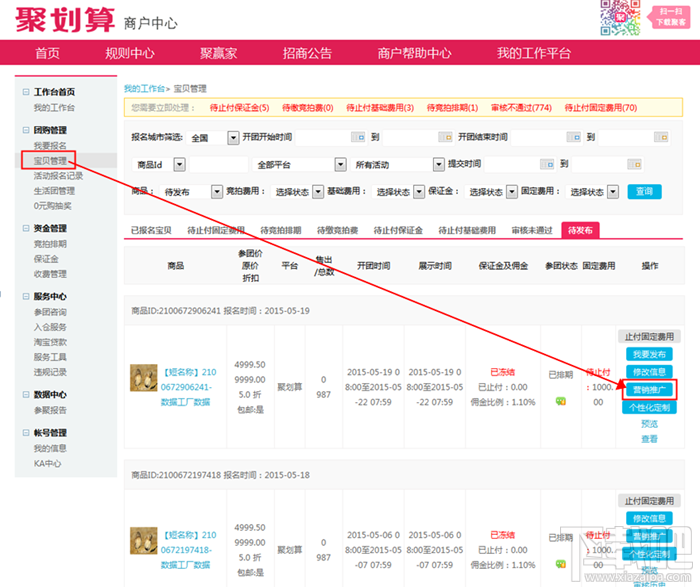Open the 竞拍费用 选择状态 dropdown
Viewport: 700px width, 587px height.
297,192
